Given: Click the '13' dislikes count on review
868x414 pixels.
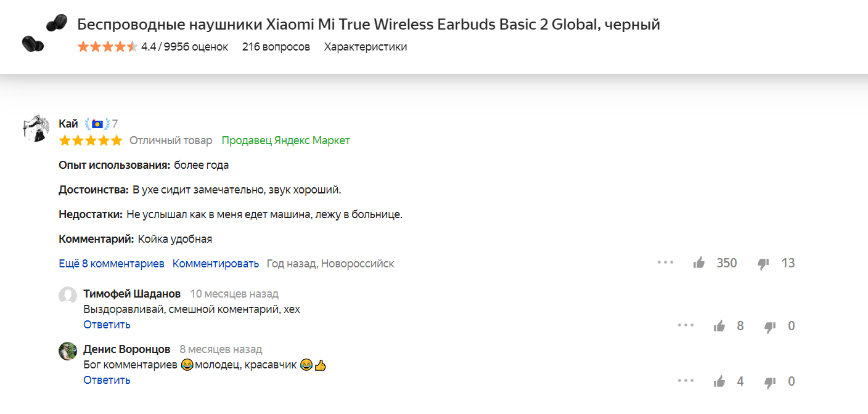Looking at the screenshot, I should (788, 263).
